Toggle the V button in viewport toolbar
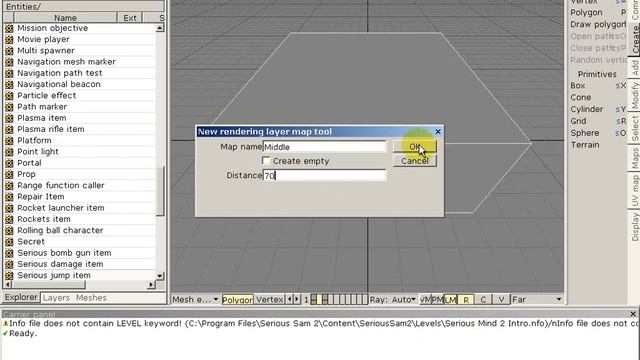640x360 pixels. [501, 300]
